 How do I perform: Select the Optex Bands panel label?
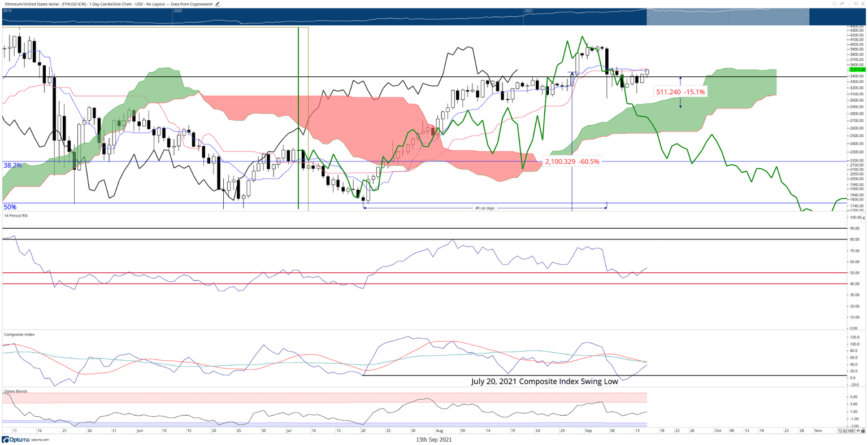click(x=15, y=391)
